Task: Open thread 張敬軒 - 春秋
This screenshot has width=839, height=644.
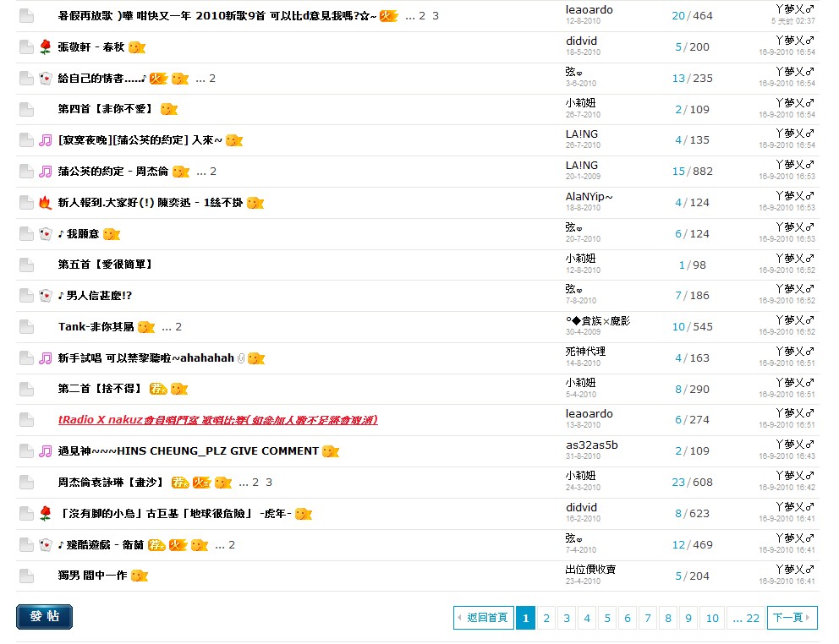Action: pos(91,47)
